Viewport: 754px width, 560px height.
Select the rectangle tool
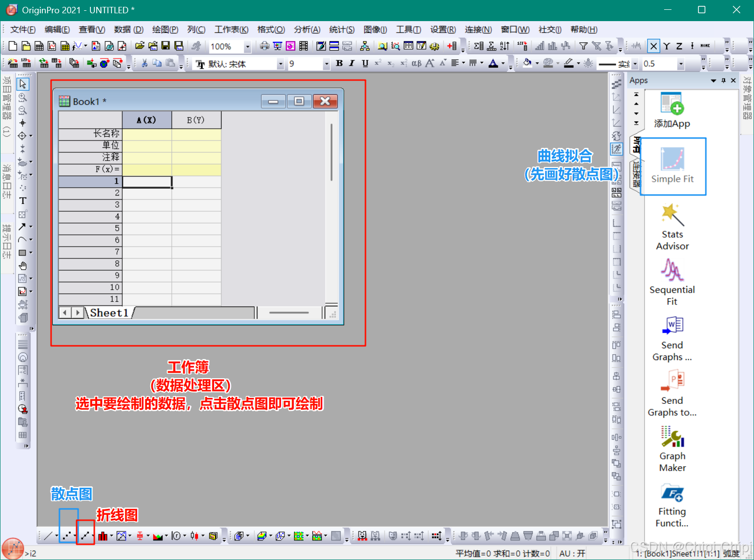point(22,253)
